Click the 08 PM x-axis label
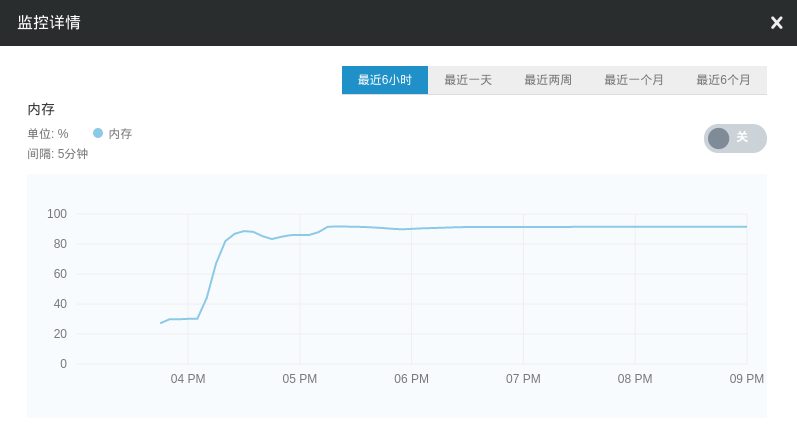797x447 pixels. pyautogui.click(x=635, y=379)
